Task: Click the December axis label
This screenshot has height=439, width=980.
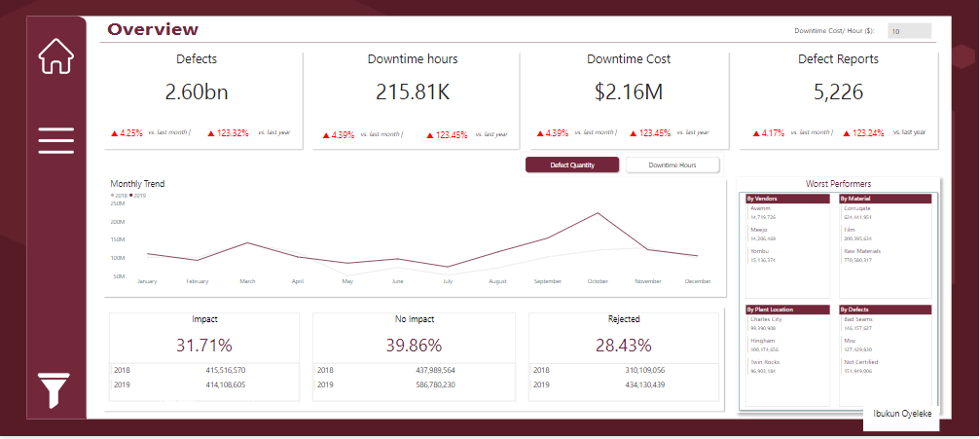Action: click(698, 281)
